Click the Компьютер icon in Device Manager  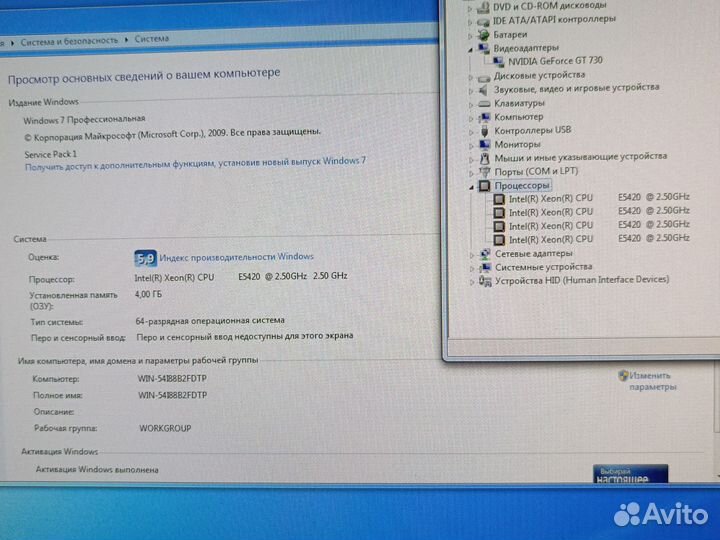(484, 118)
